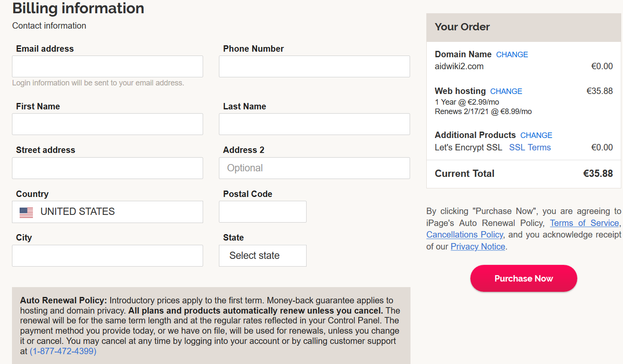The image size is (623, 364).
Task: Select the City input field
Action: [x=107, y=256]
